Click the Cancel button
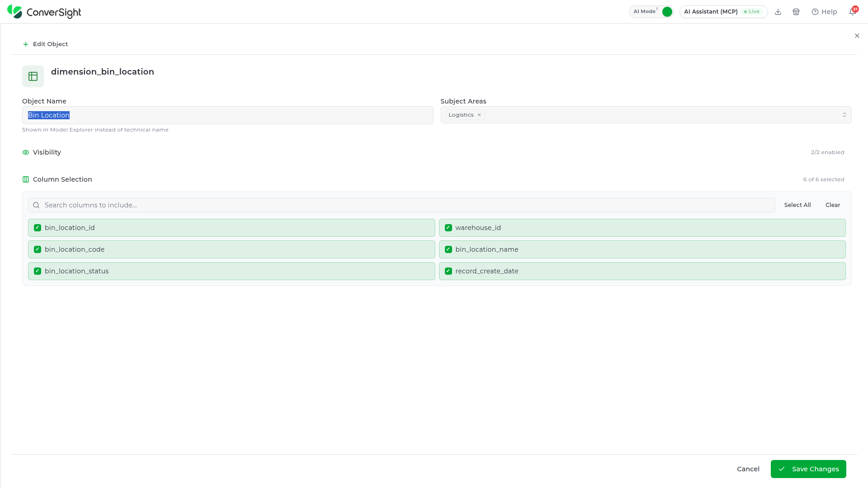This screenshot has height=488, width=868. pos(748,469)
